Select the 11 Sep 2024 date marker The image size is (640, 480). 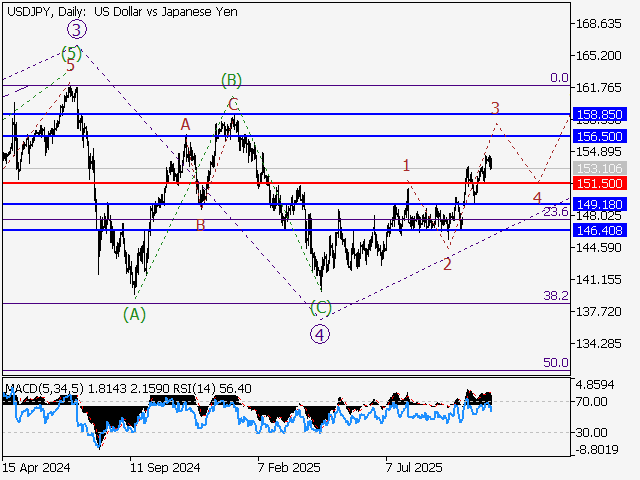pos(165,467)
